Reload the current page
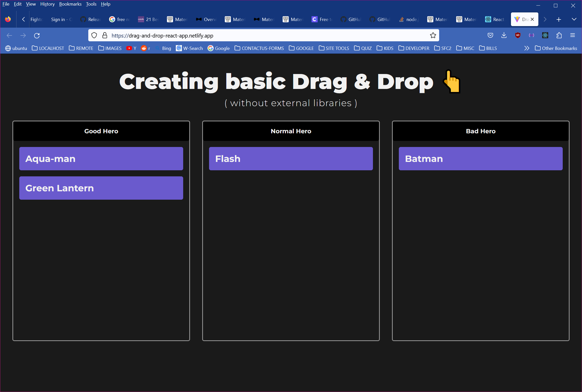Screen dimensions: 582x392 point(37,35)
